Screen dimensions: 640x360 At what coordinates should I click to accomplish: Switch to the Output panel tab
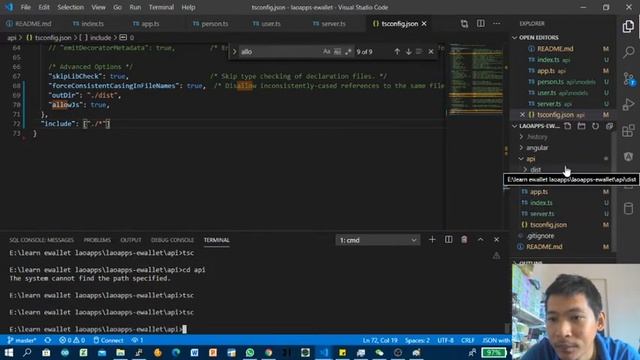[x=131, y=240]
